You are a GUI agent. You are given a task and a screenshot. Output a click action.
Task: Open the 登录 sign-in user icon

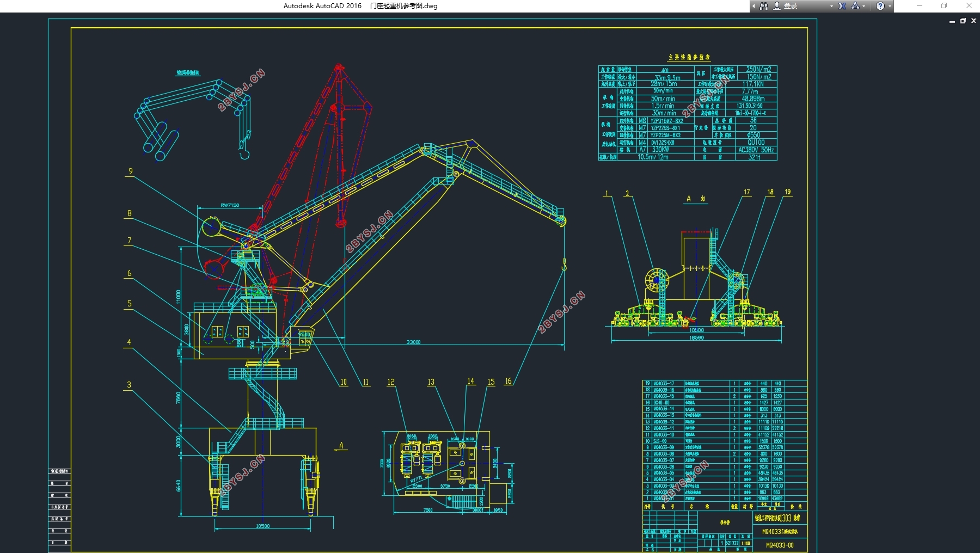pos(777,6)
